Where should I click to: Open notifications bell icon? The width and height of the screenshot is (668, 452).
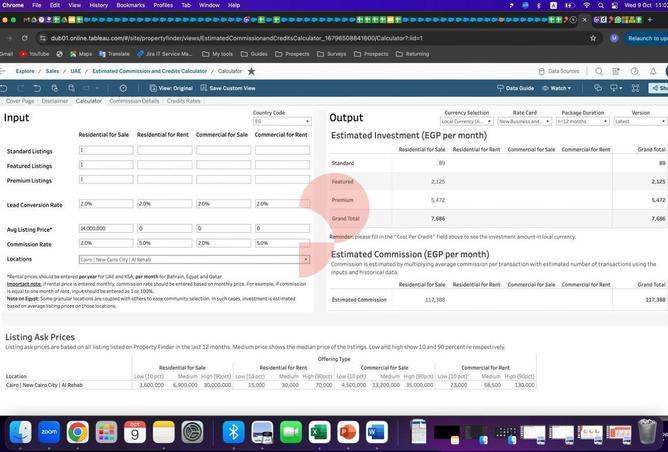point(653,71)
